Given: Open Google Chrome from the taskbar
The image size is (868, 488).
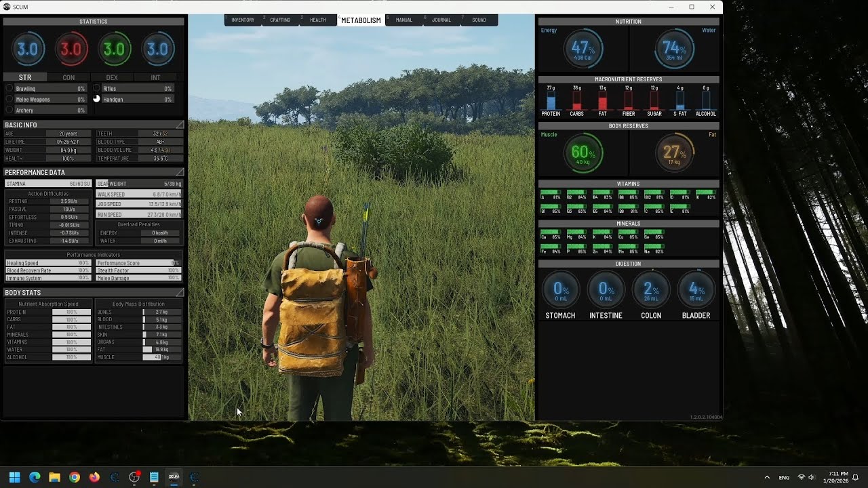Looking at the screenshot, I should coord(75,477).
